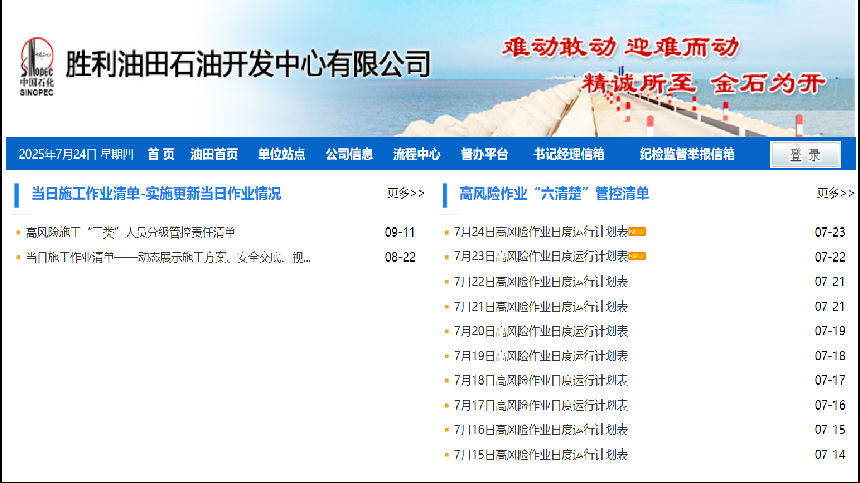Screen dimensions: 860x483
Task: Open 公司信息 menu item
Action: (349, 154)
